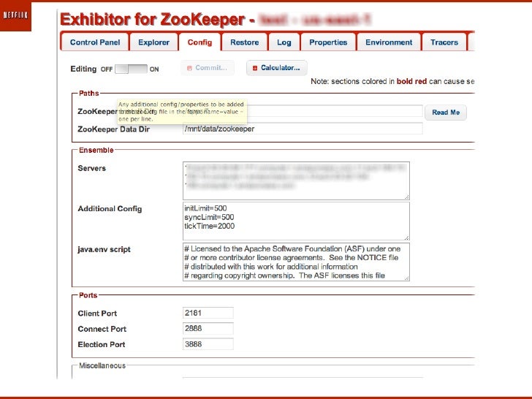Click the Netflix logo
The width and height of the screenshot is (532, 399).
point(15,15)
